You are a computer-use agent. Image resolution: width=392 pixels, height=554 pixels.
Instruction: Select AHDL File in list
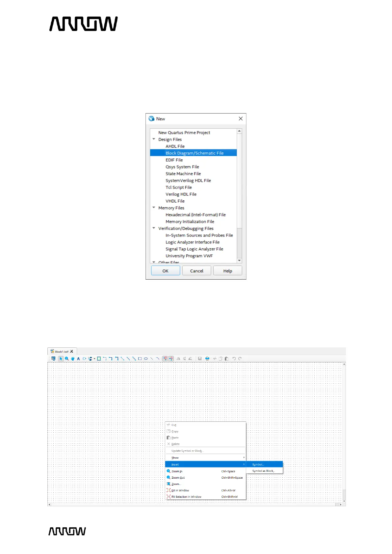(175, 146)
